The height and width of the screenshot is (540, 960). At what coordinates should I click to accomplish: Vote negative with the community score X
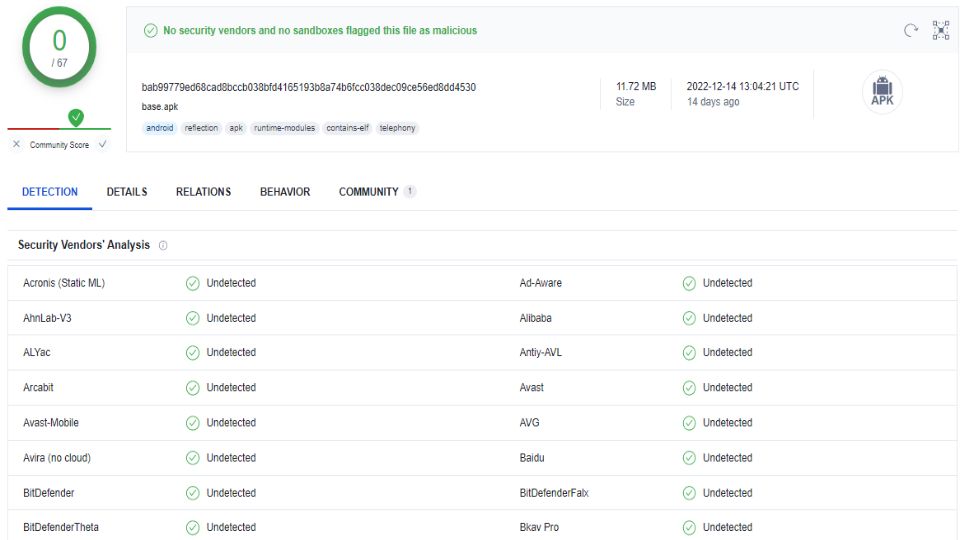(17, 144)
